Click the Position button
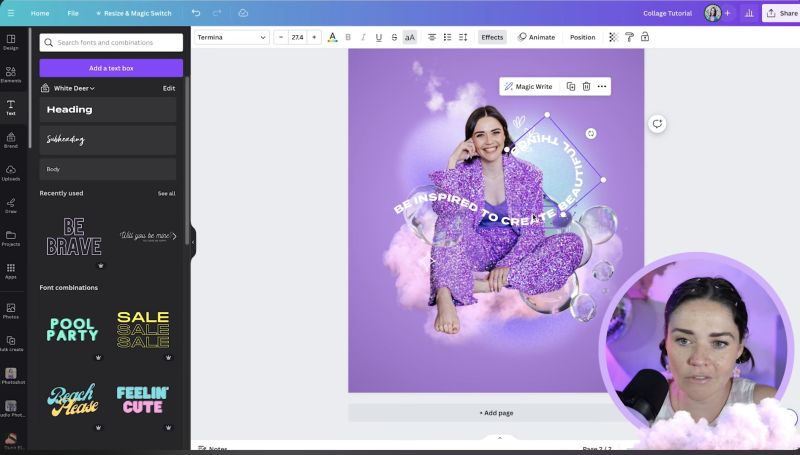 click(x=583, y=37)
